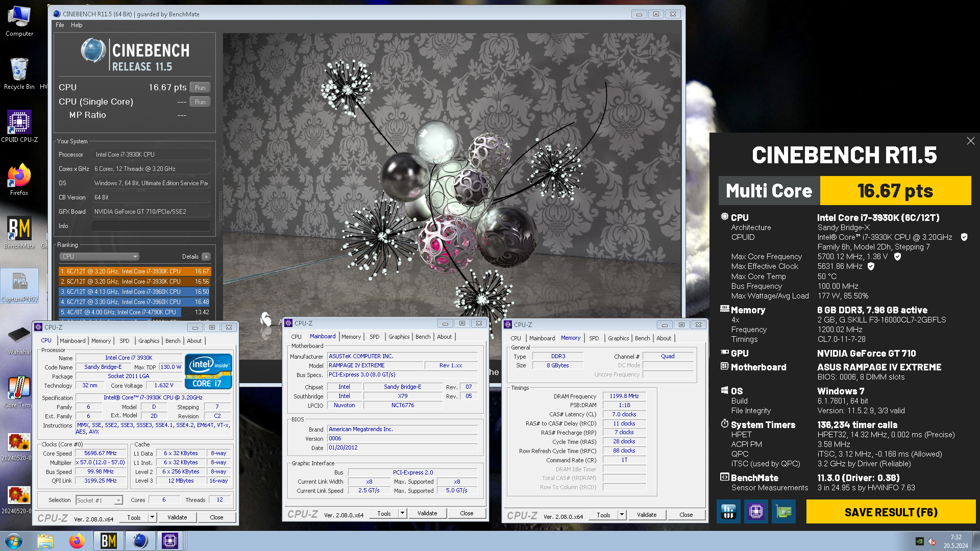Open Tools dropdown arrow in Mainboard window
Viewport: 980px width, 551px height.
click(402, 513)
